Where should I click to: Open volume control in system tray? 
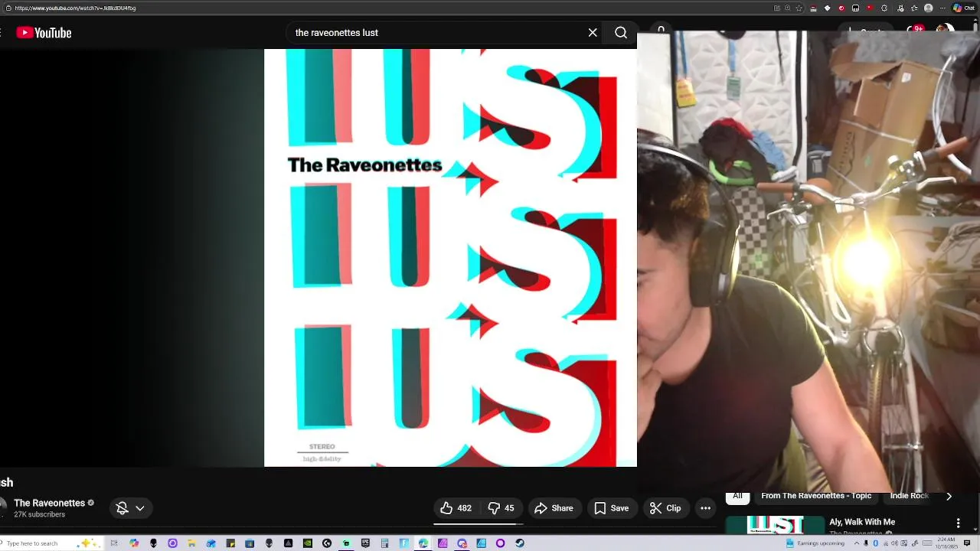[x=894, y=543]
